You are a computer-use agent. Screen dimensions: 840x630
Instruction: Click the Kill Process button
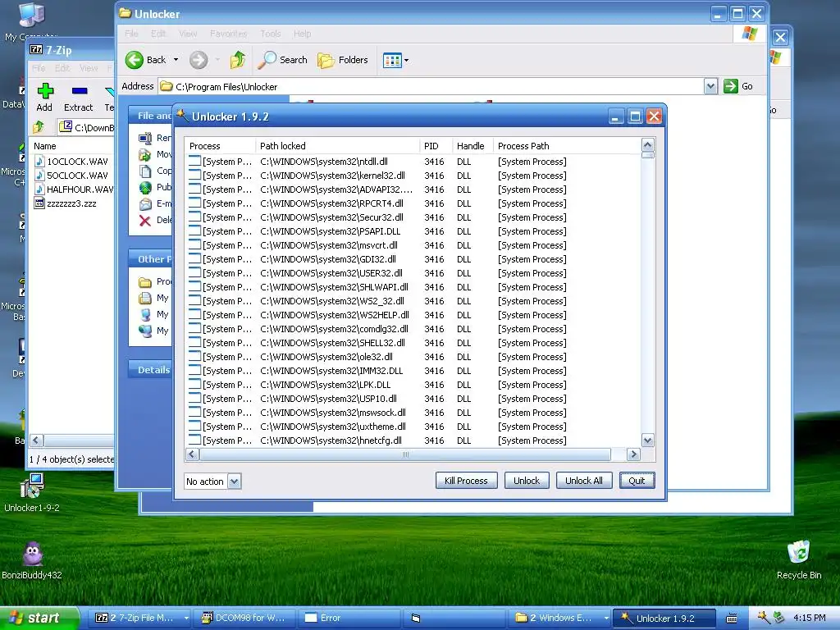click(466, 481)
